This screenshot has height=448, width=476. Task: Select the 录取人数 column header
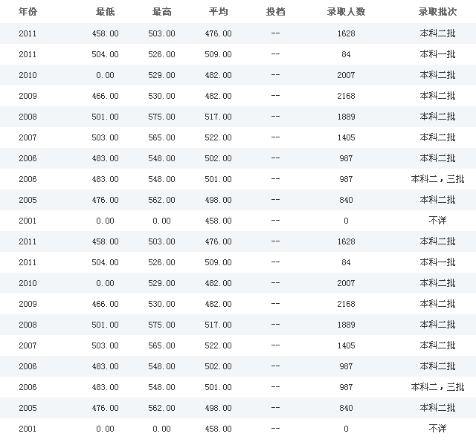[346, 13]
